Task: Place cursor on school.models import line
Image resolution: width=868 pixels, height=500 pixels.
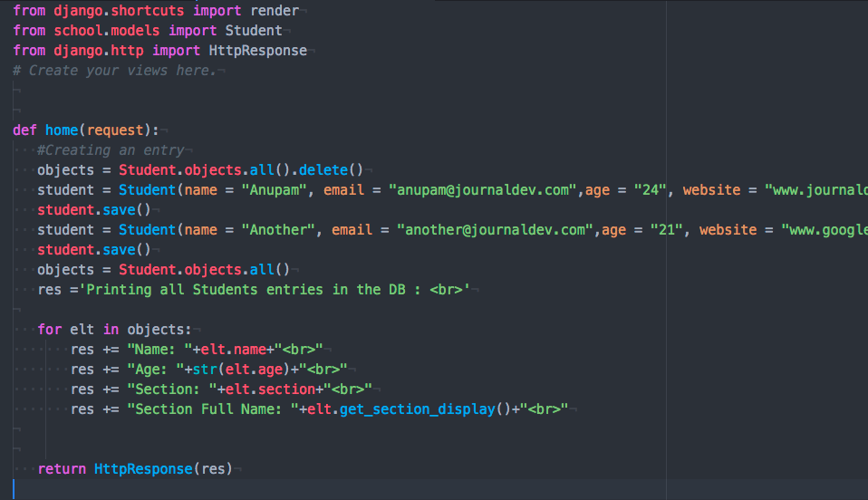Action: 147,30
